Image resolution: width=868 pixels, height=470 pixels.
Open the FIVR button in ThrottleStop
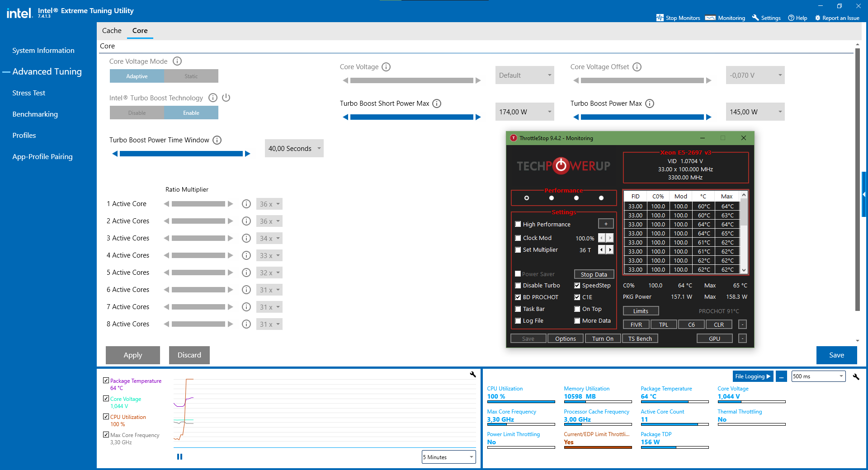point(636,324)
